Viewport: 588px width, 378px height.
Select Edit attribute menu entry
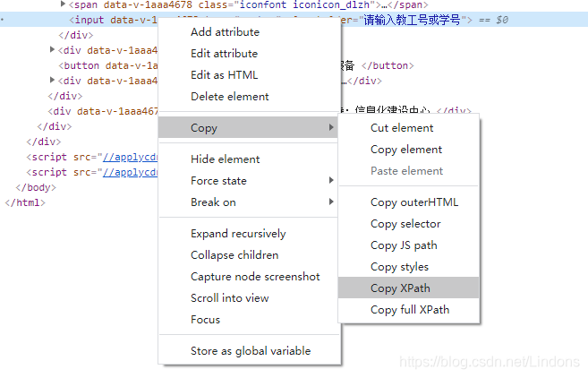click(224, 54)
